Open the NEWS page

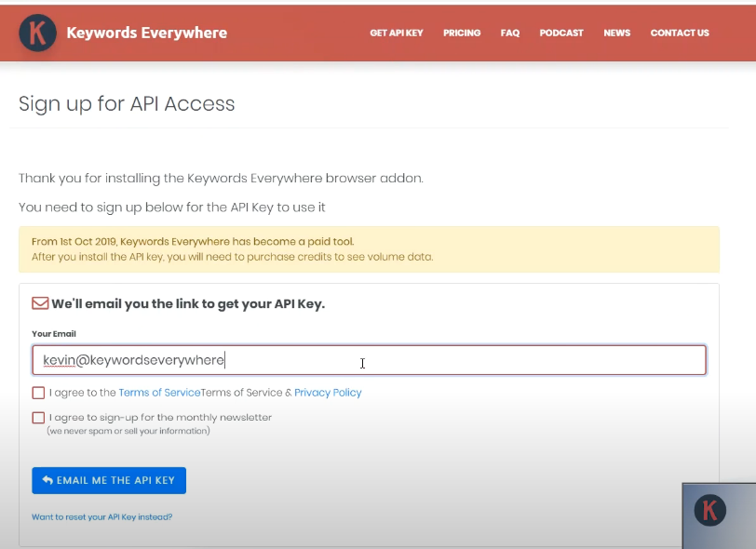click(x=616, y=33)
